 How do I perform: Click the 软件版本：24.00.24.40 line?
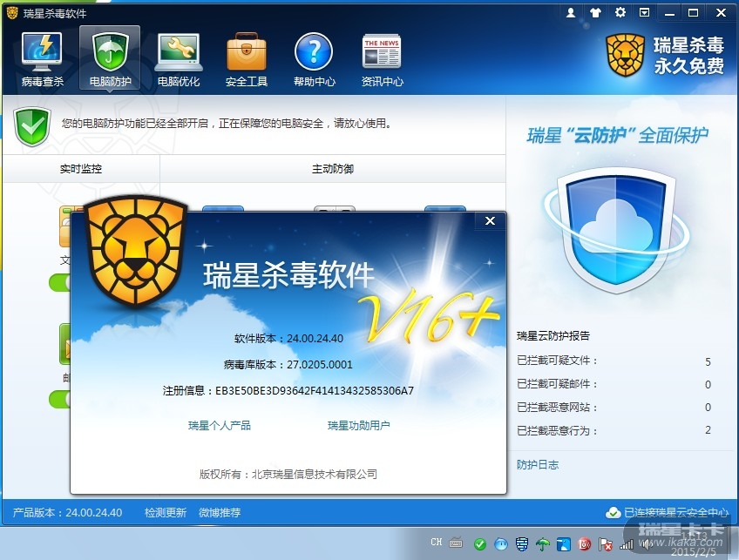coord(288,338)
